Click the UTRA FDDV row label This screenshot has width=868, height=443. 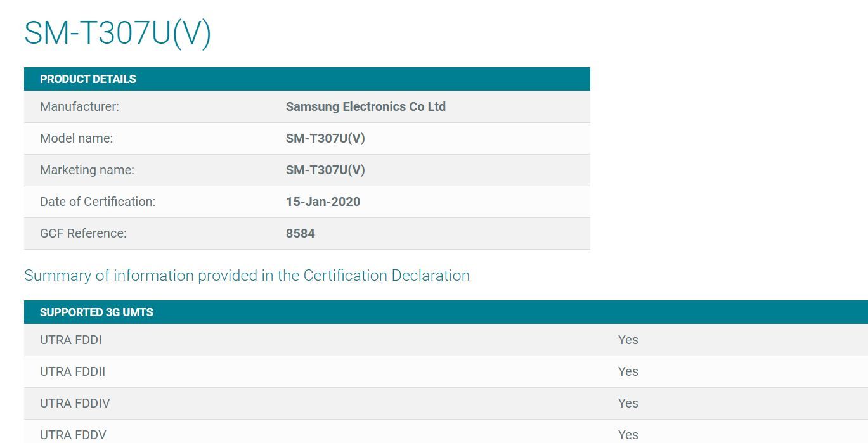73,435
